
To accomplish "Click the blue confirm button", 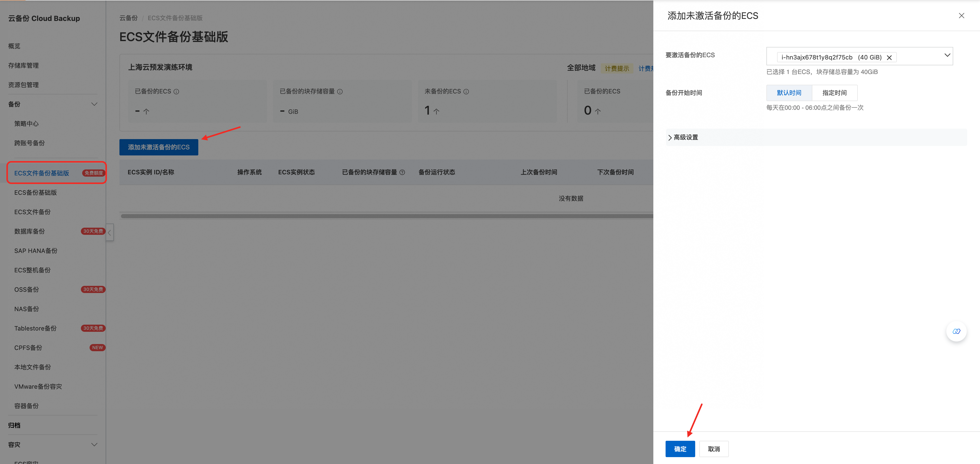I will [680, 449].
